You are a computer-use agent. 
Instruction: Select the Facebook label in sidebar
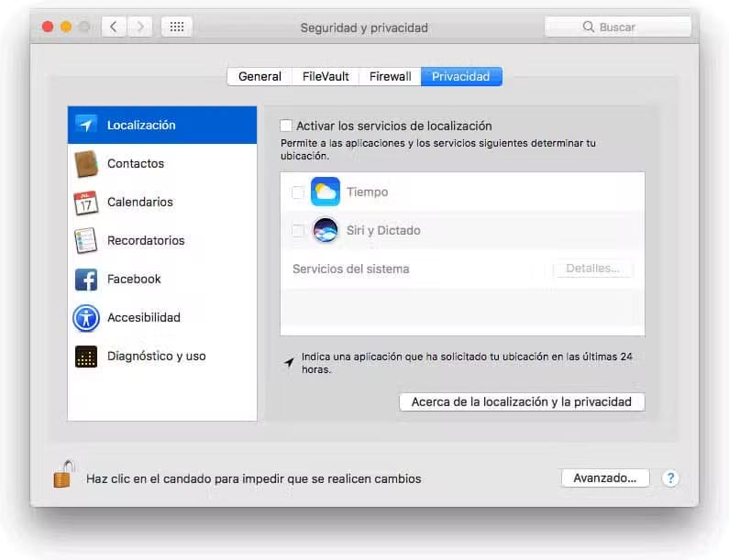[x=134, y=279]
